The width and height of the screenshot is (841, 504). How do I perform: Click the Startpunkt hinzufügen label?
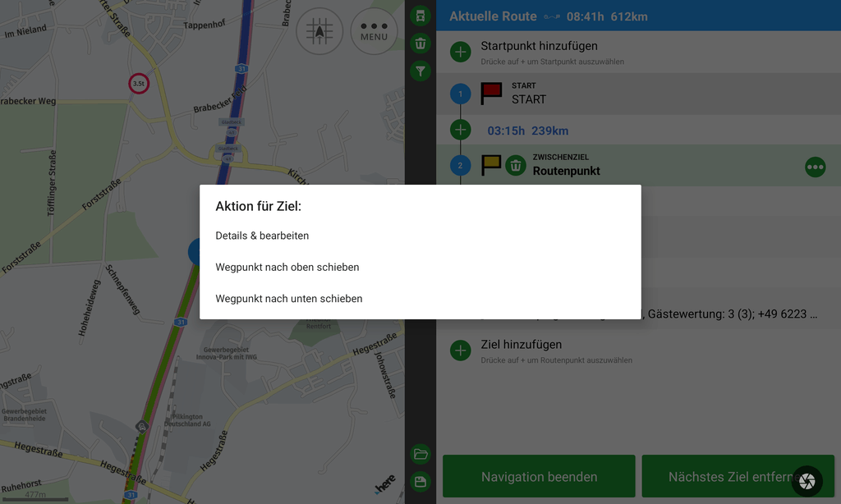[539, 46]
